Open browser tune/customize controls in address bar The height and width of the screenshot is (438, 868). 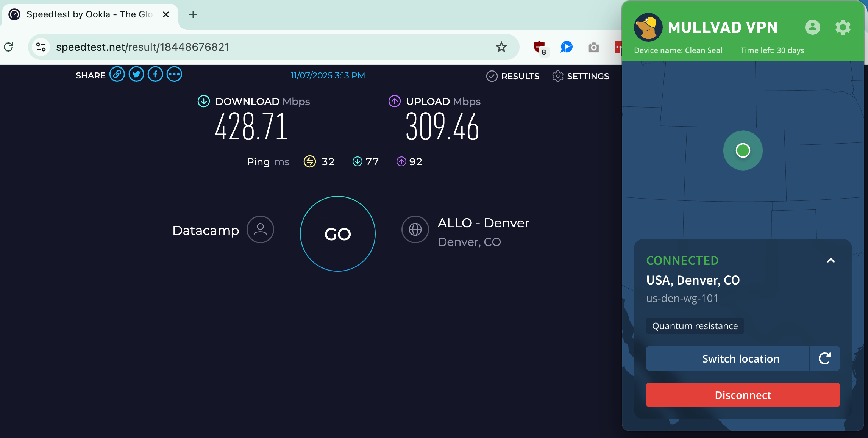pos(41,47)
